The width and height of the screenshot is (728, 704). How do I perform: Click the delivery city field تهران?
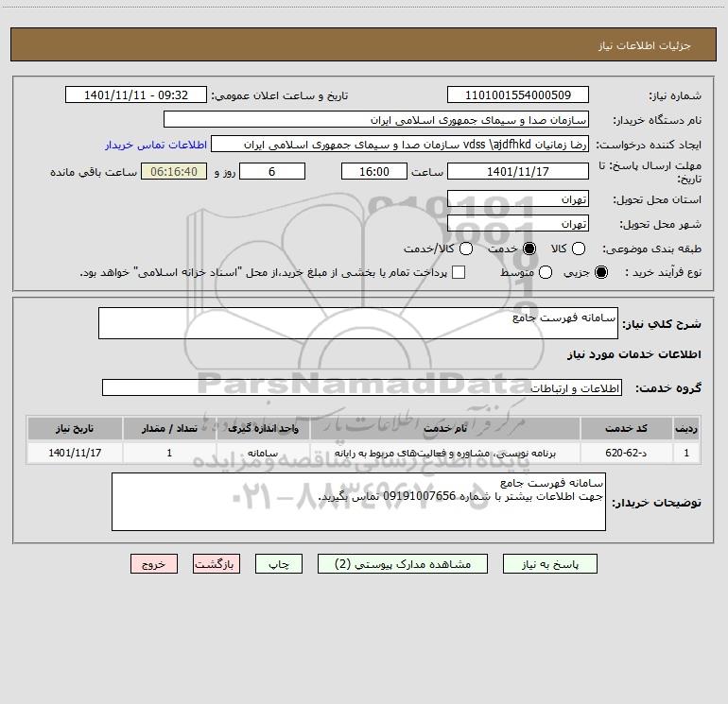(x=518, y=223)
